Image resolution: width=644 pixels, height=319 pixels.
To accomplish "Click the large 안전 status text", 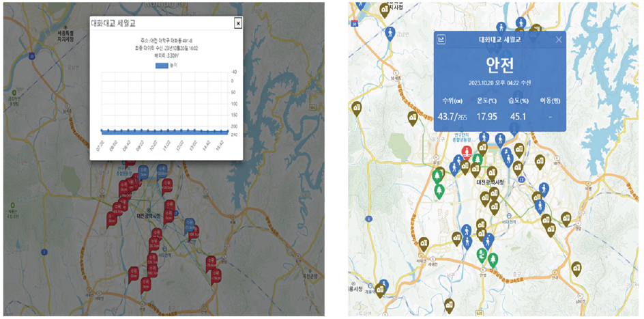I will click(x=500, y=65).
